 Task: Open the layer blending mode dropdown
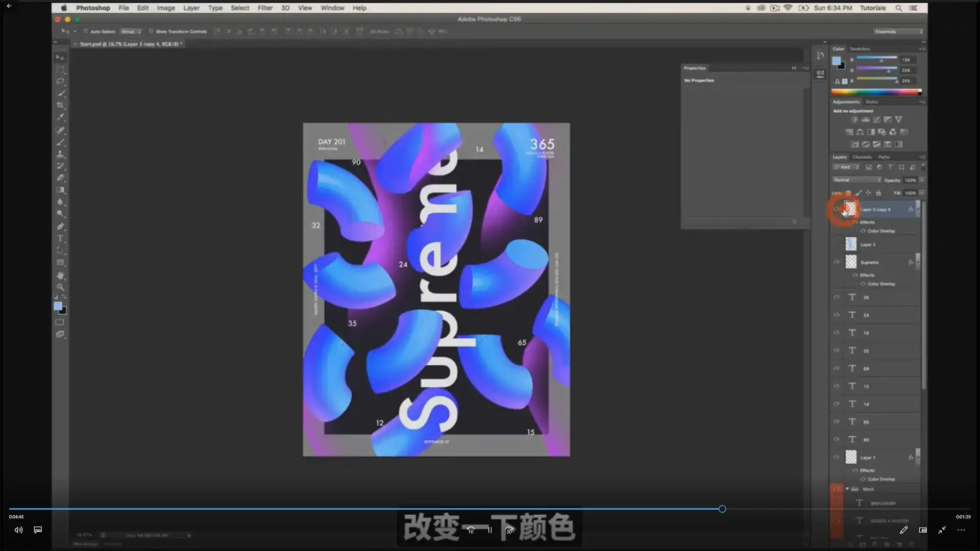coord(856,180)
